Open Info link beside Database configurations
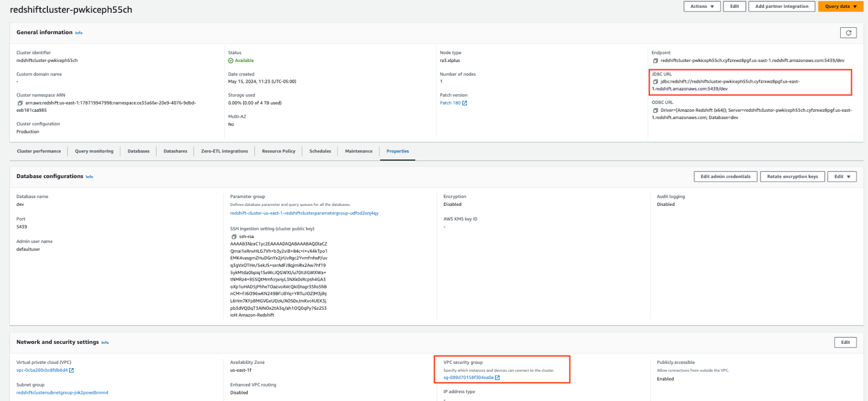This screenshot has height=401, width=868. [x=89, y=177]
